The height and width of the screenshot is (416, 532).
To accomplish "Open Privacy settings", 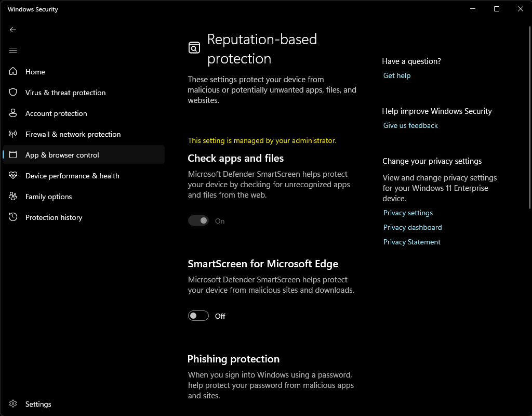I will [x=408, y=213].
